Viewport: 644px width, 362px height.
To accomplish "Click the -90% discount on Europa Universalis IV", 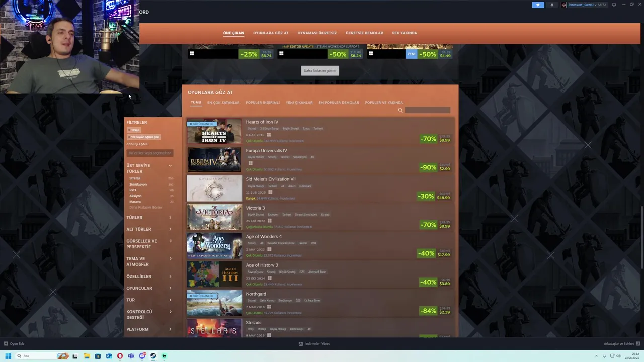I will coord(428,167).
